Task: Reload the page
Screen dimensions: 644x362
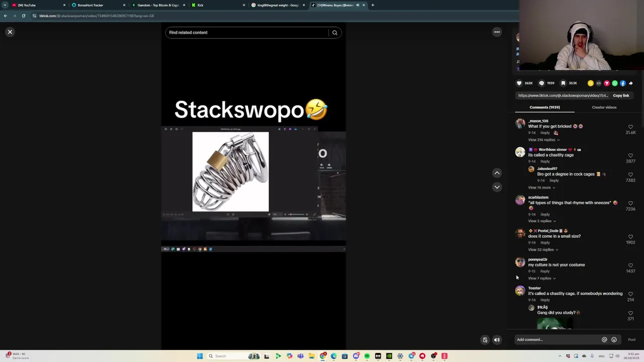Action: 23,16
